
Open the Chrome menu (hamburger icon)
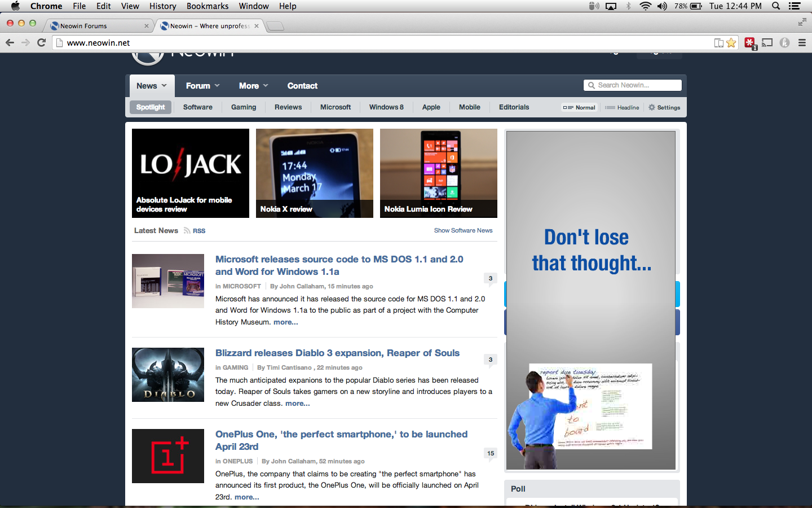tap(801, 42)
